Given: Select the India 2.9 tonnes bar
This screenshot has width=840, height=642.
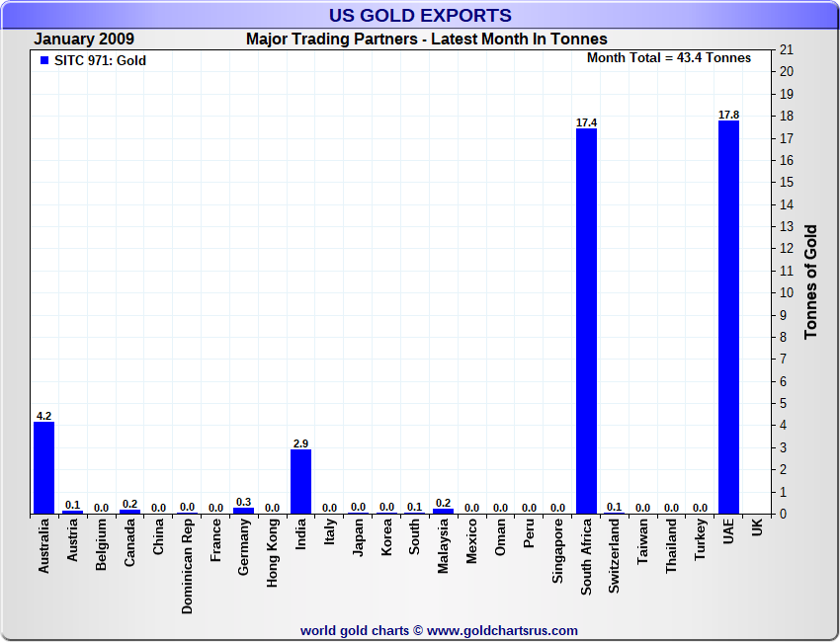Looking at the screenshot, I should pyautogui.click(x=300, y=482).
